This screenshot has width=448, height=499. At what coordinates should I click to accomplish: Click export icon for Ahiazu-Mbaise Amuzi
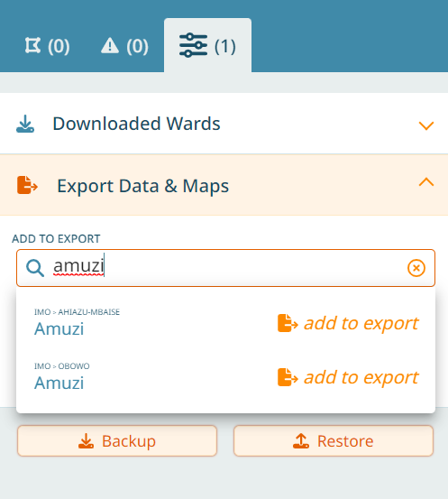[288, 323]
